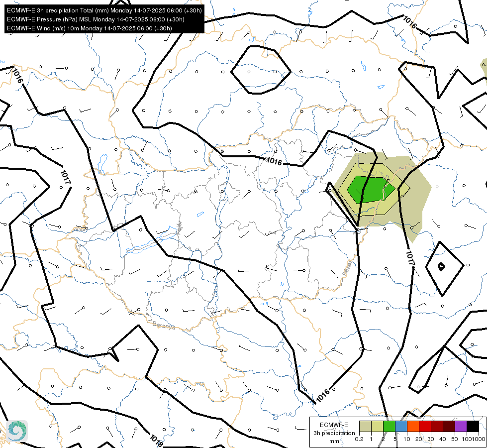
Task: Click the 'Bekes' county label
Action: (348, 268)
